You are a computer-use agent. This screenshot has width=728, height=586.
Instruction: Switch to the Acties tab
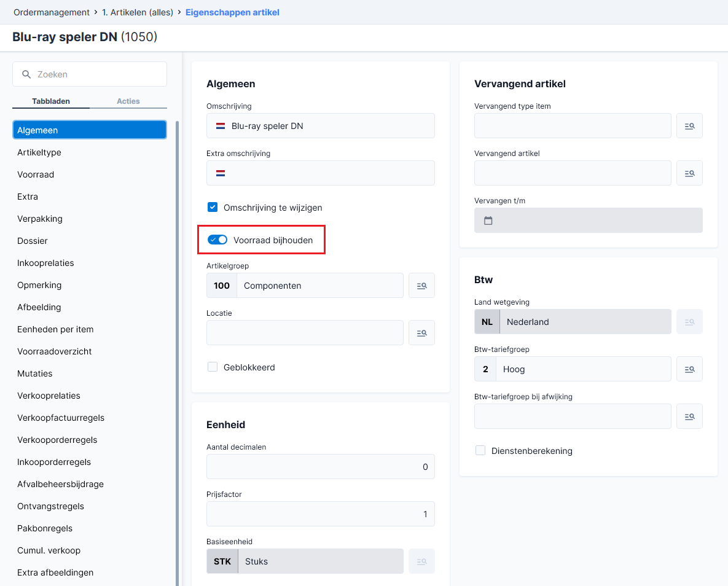128,101
